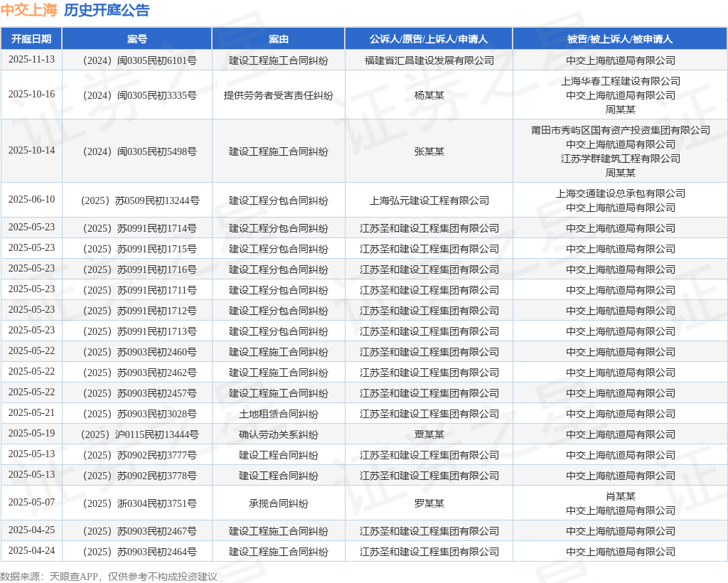
Task: Click defendant 肖某某
Action: point(620,496)
